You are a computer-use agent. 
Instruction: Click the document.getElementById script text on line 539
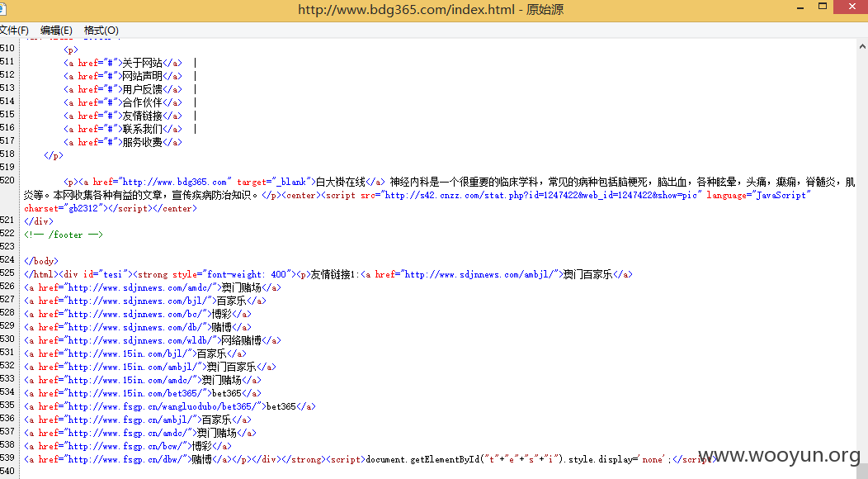click(518, 460)
